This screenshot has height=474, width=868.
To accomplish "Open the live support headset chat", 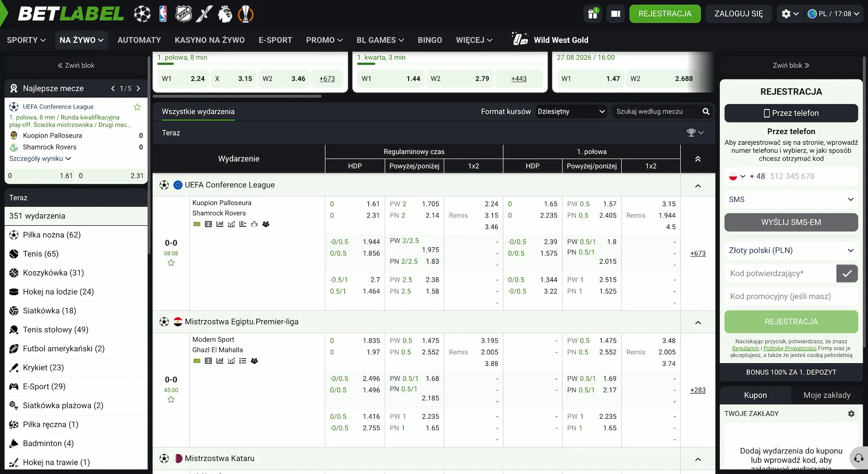I will coord(859,458).
